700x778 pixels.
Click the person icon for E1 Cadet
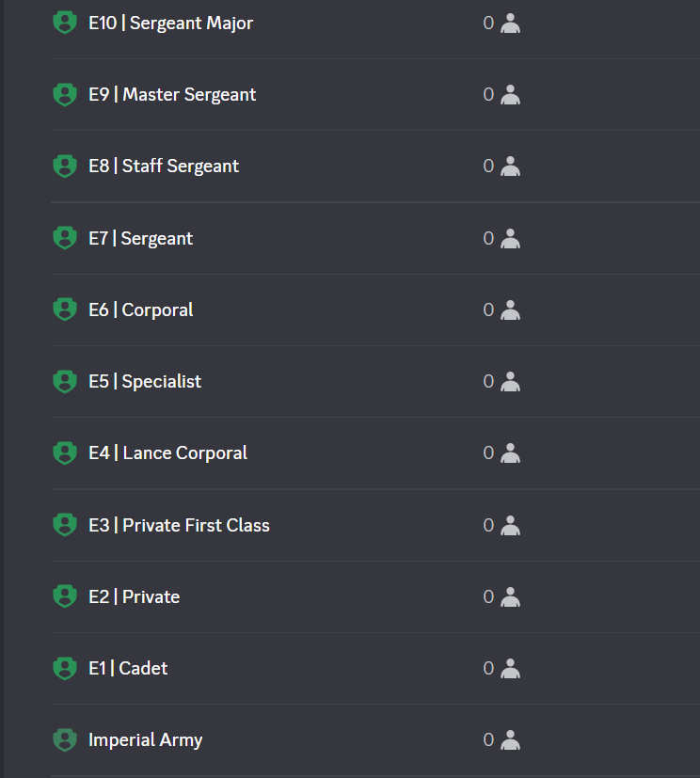point(511,668)
